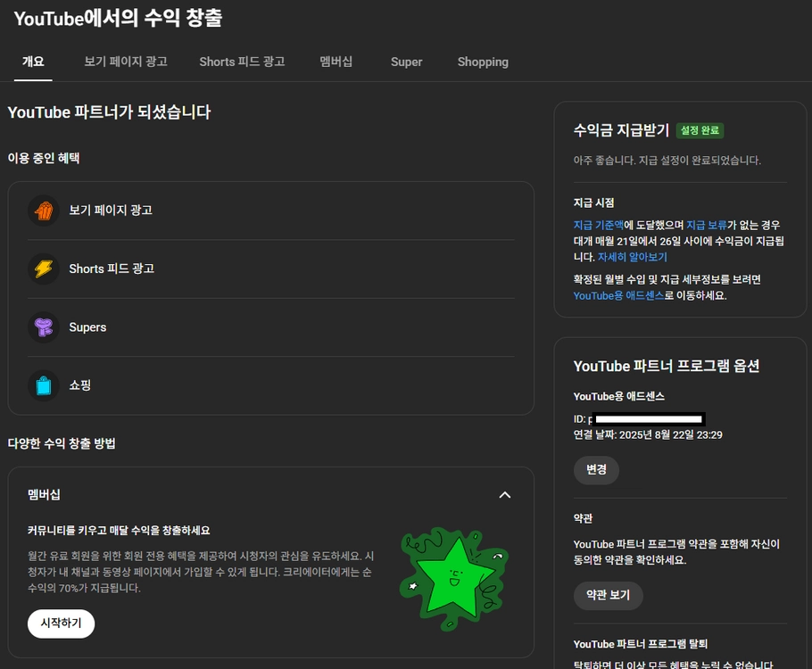The height and width of the screenshot is (669, 812).
Task: Click the 시작하기 button for memberships
Action: tap(61, 624)
